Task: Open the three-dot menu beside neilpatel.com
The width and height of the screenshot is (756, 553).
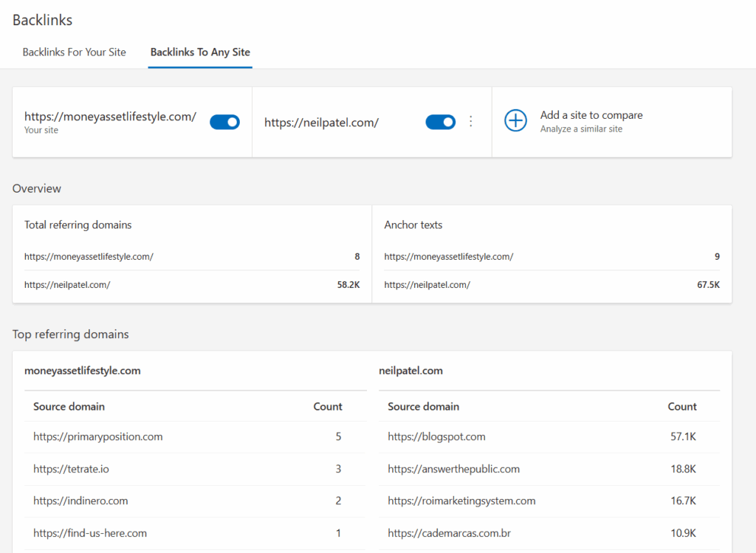Action: pyautogui.click(x=470, y=122)
